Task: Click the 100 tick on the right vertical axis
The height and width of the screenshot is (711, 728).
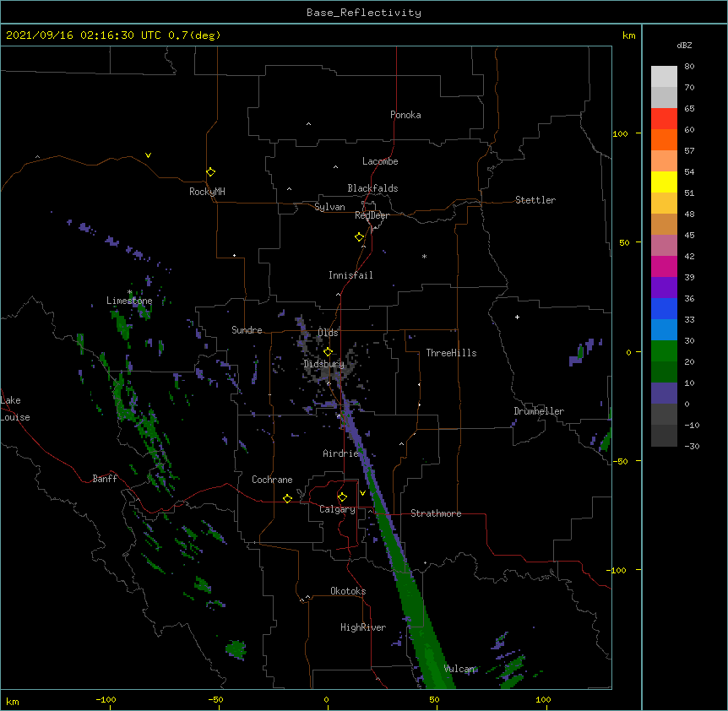Action: pyautogui.click(x=620, y=133)
